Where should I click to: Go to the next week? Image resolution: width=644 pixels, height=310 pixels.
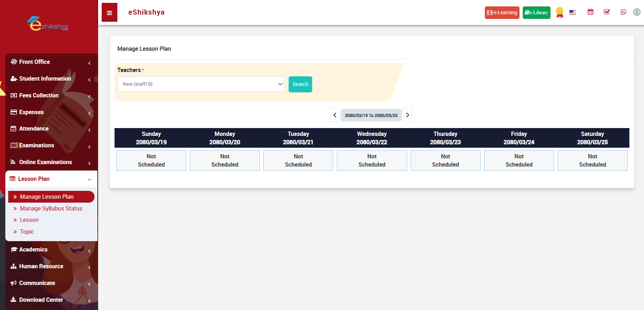tap(407, 115)
